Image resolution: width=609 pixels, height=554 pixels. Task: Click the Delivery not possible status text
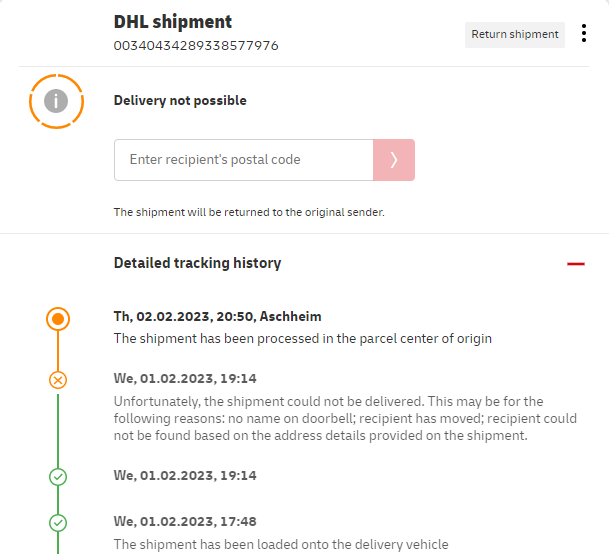coord(180,101)
